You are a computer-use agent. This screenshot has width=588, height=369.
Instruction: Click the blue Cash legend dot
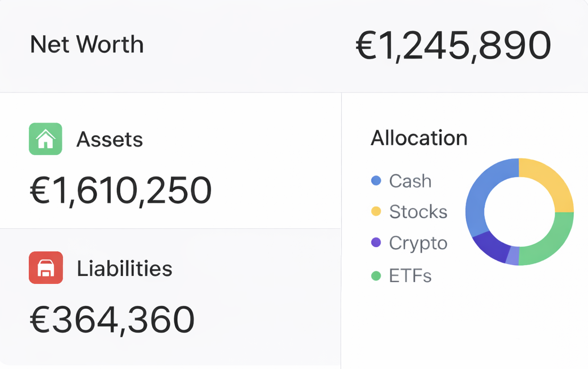(x=376, y=181)
